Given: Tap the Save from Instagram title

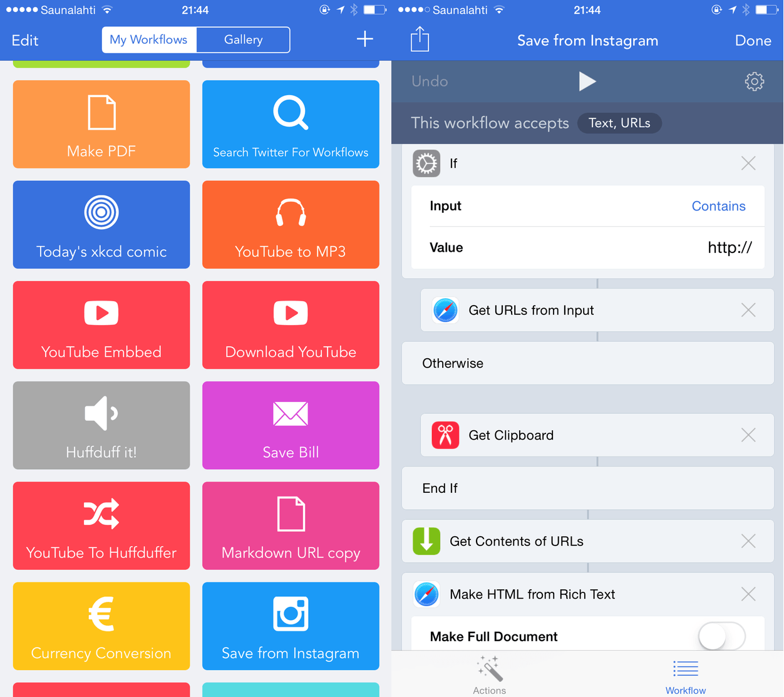Looking at the screenshot, I should (587, 41).
